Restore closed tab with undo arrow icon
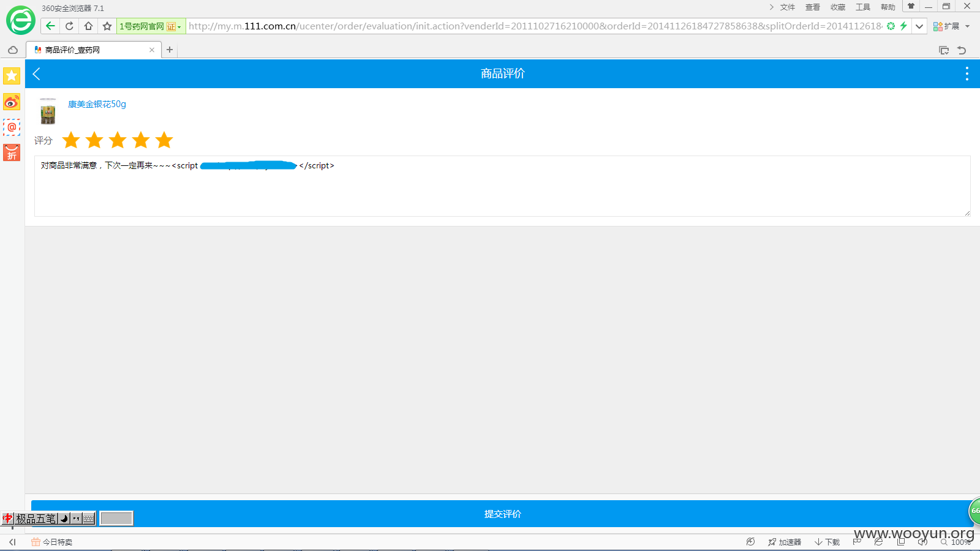Viewport: 980px width, 551px height. 962,50
